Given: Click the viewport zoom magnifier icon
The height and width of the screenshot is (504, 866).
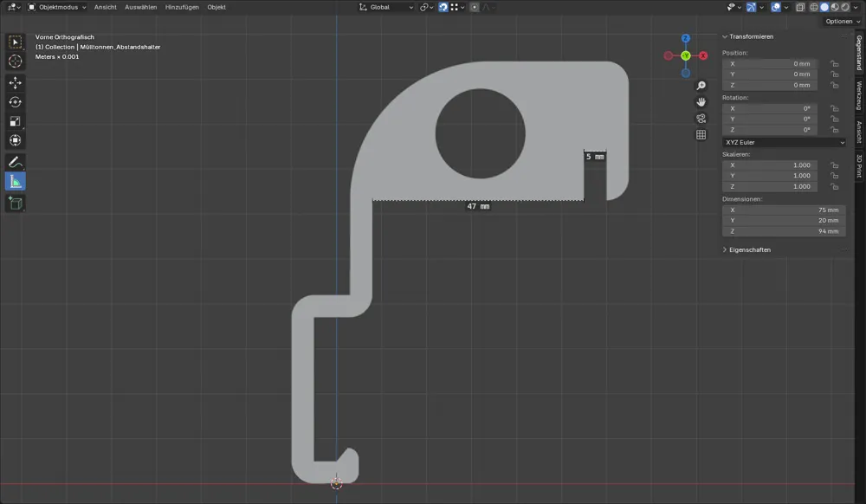Looking at the screenshot, I should click(701, 86).
